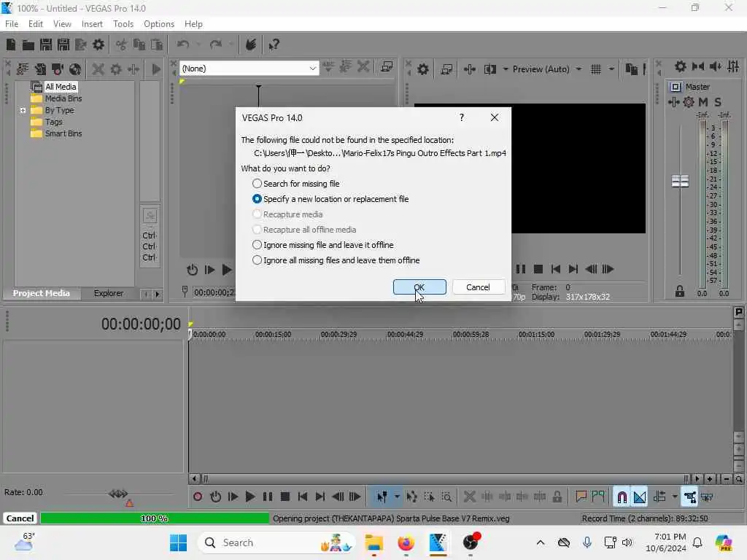747x560 pixels.
Task: Toggle preview on external monitor icon
Action: (x=446, y=69)
